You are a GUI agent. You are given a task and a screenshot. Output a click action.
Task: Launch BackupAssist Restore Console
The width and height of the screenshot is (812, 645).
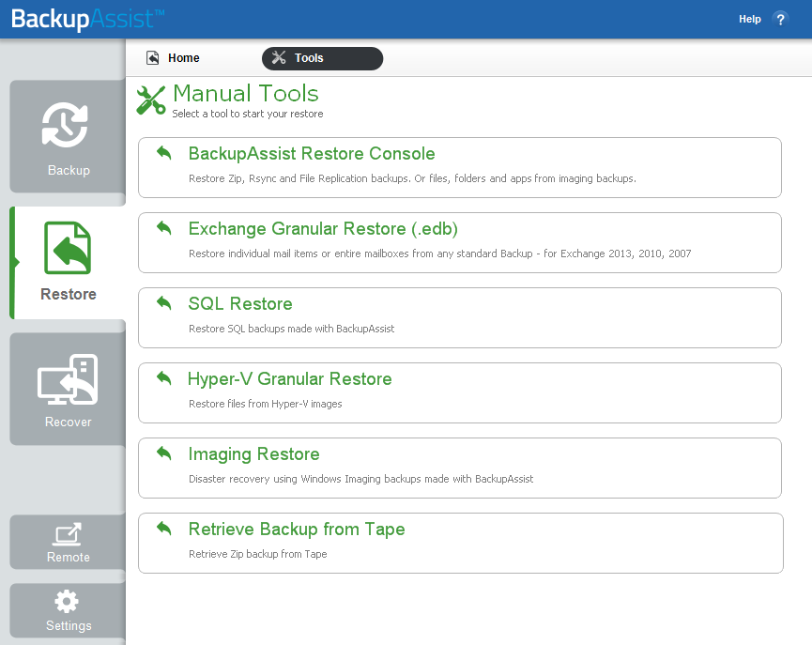pyautogui.click(x=460, y=167)
